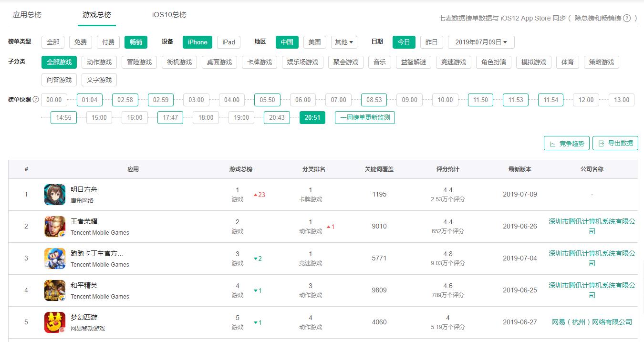Screen dimensions: 644x342
Task: Click the help icon next to 榜单快照
Action: 36,100
